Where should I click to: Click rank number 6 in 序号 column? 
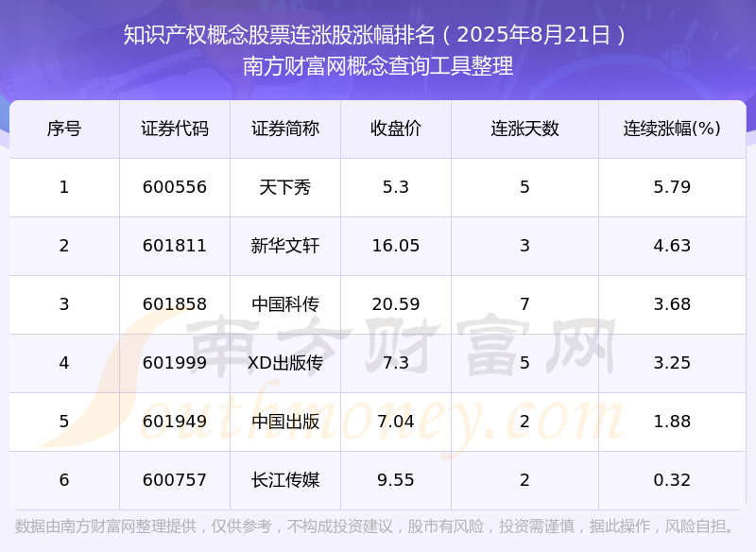point(64,480)
